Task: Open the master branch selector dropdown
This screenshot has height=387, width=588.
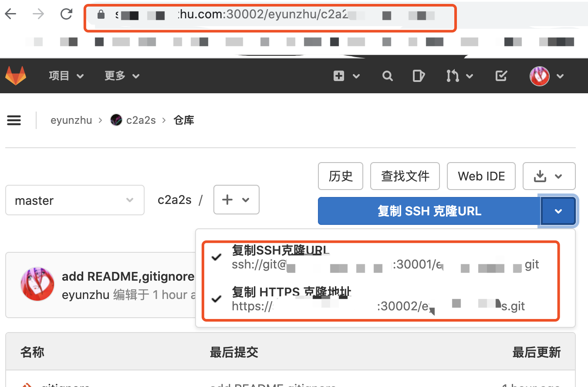Action: 75,200
